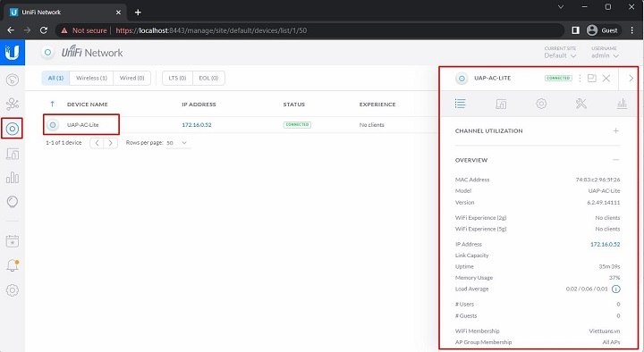Select device panel Tools wrench tab
The height and width of the screenshot is (352, 644).
click(x=581, y=104)
